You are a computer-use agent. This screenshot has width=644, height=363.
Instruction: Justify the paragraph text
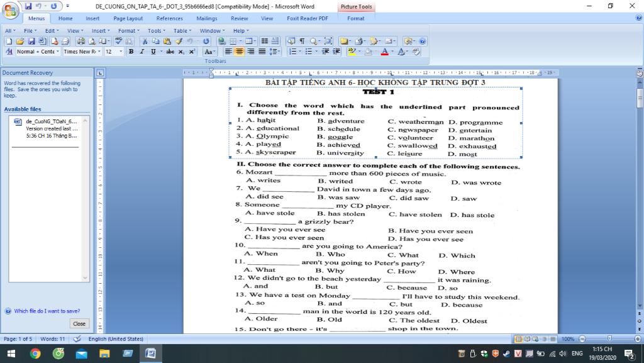coord(262,52)
